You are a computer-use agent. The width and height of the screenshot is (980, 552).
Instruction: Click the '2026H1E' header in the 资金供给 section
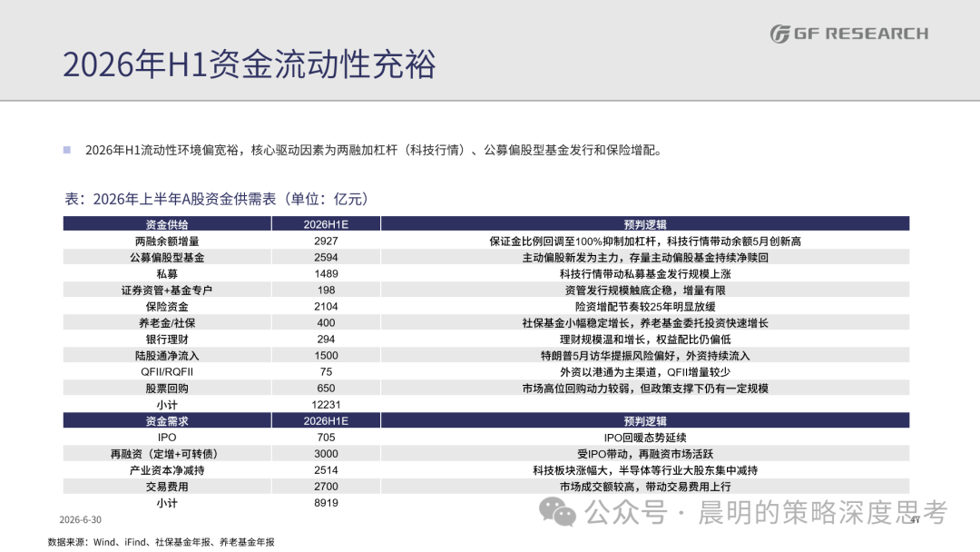tap(327, 224)
